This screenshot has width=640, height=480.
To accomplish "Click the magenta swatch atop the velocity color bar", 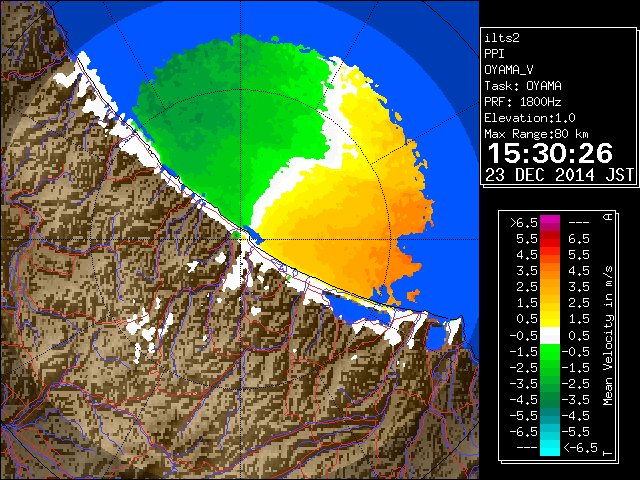I will [x=550, y=220].
